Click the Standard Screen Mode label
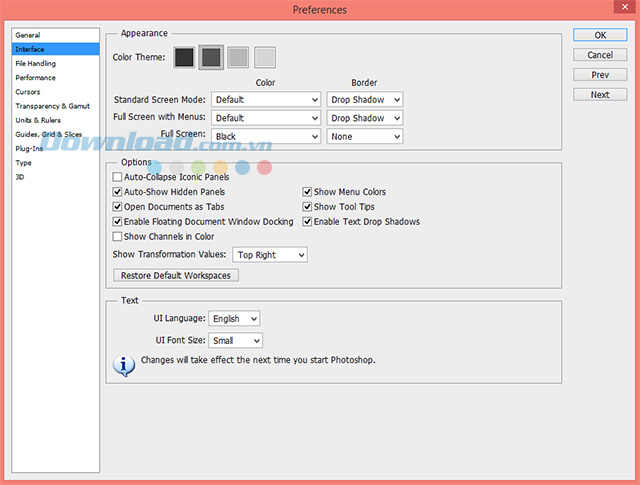Viewport: 640px width, 485px height. tap(160, 100)
